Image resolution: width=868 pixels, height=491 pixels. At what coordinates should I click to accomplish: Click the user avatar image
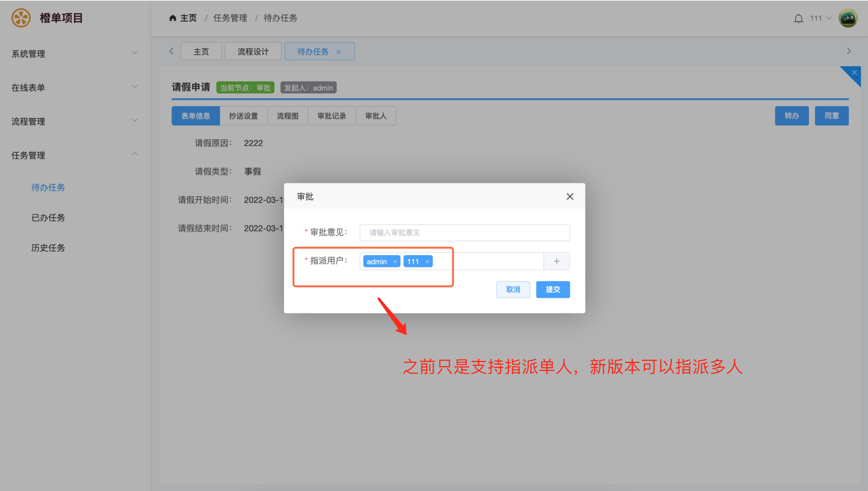pyautogui.click(x=848, y=18)
